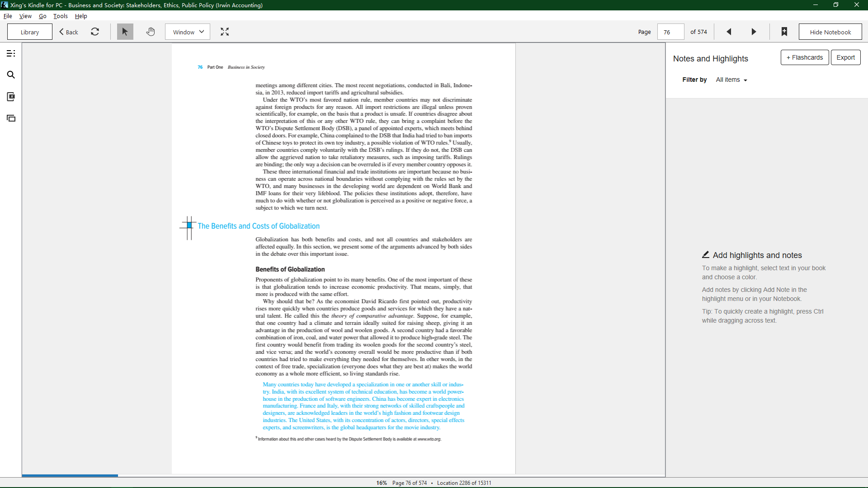The height and width of the screenshot is (488, 868).
Task: Close the Kindle for PC window
Action: [857, 5]
